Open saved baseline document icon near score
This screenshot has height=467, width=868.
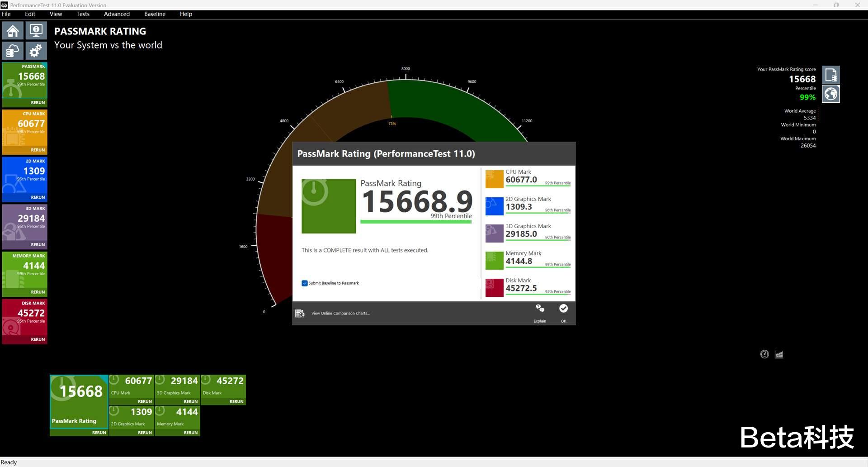pyautogui.click(x=831, y=75)
